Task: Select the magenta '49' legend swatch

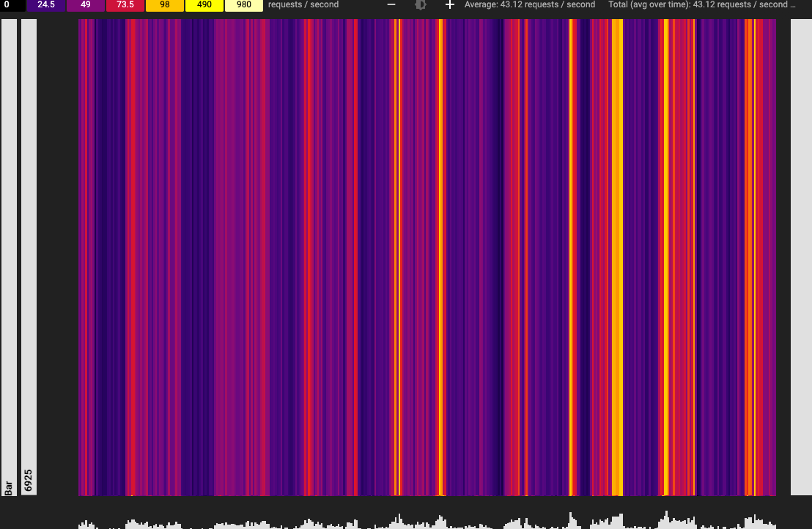Action: tap(86, 4)
